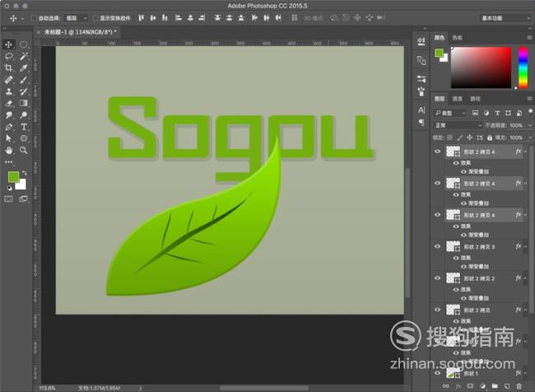Collapse effects of 形状 2 拷贝 3 layer

pyautogui.click(x=526, y=246)
